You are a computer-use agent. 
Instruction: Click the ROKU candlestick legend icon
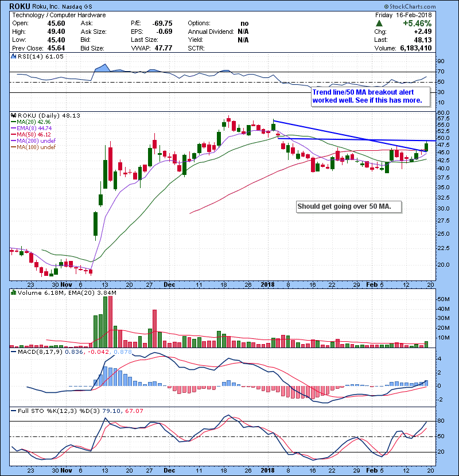[13, 116]
